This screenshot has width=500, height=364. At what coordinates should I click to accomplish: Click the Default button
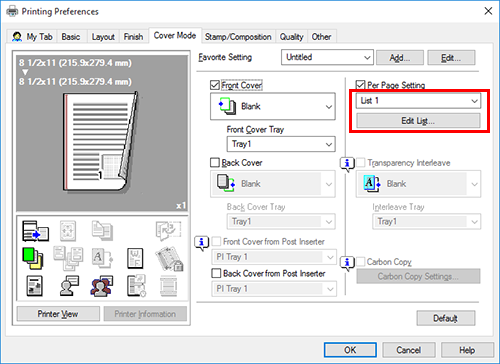point(446,318)
